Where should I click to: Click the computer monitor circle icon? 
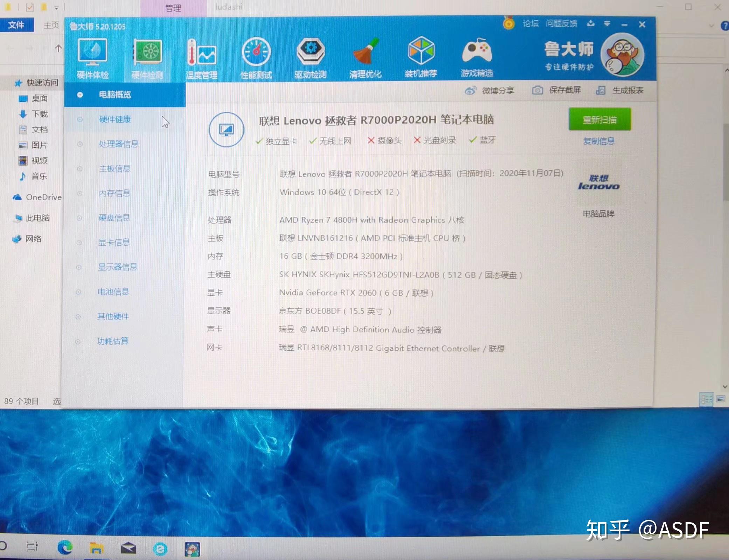(x=227, y=129)
